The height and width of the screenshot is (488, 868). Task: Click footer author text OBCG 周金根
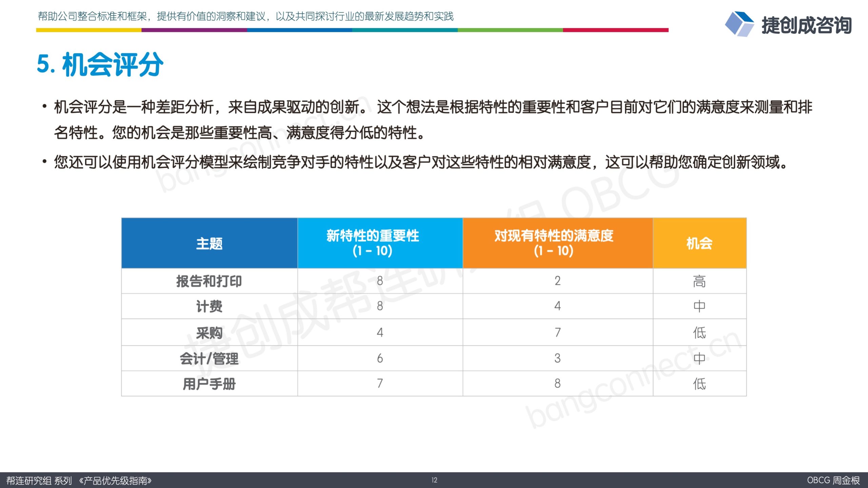click(x=833, y=480)
